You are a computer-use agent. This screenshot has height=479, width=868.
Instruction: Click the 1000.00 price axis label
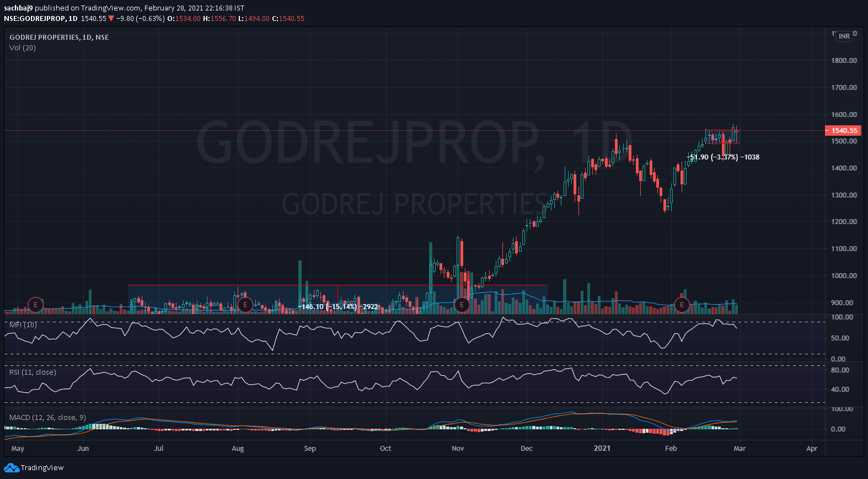click(x=844, y=276)
